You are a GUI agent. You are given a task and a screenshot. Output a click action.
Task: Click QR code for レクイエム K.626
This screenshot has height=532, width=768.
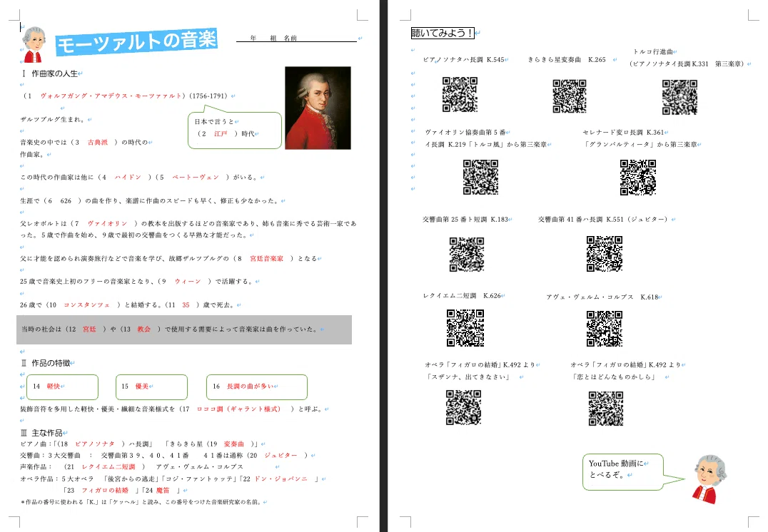[x=465, y=328]
